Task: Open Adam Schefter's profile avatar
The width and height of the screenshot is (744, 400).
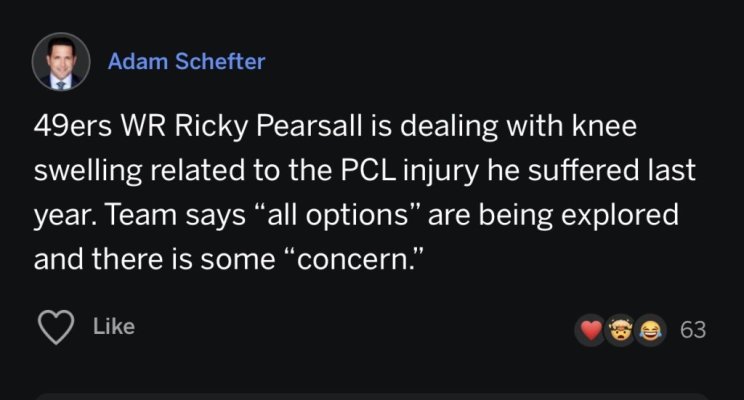Action: [x=61, y=62]
